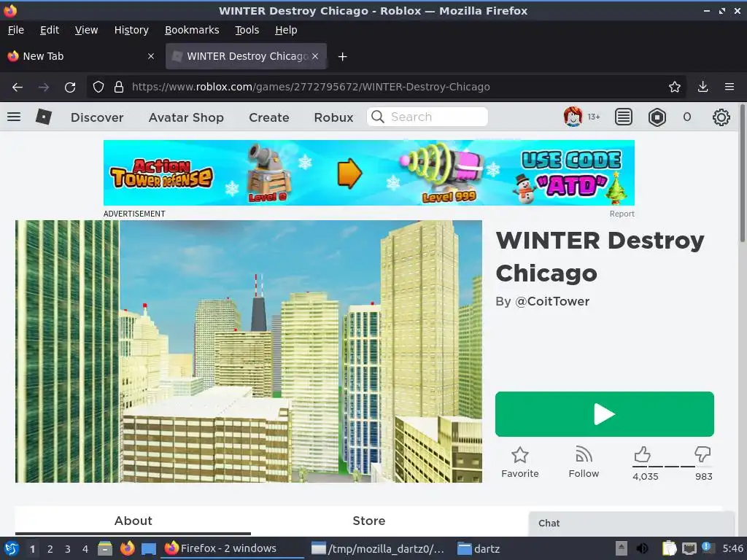Switch to workspace 4 in taskbar
747x560 pixels.
tap(85, 549)
